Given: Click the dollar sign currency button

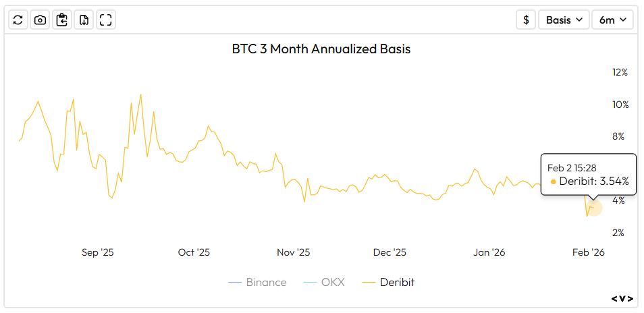Looking at the screenshot, I should point(526,20).
